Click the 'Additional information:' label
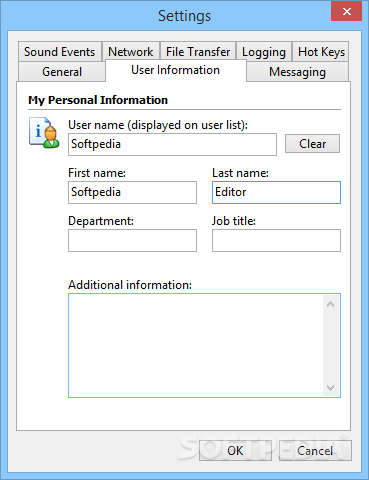This screenshot has width=369, height=480. [x=130, y=285]
